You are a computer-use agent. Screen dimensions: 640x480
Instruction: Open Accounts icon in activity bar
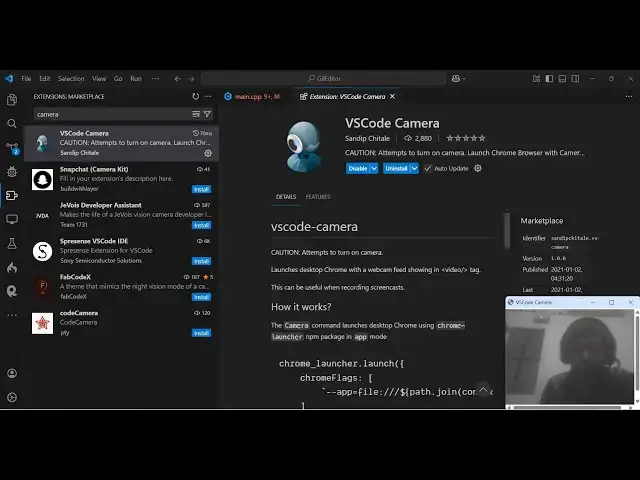tap(12, 373)
